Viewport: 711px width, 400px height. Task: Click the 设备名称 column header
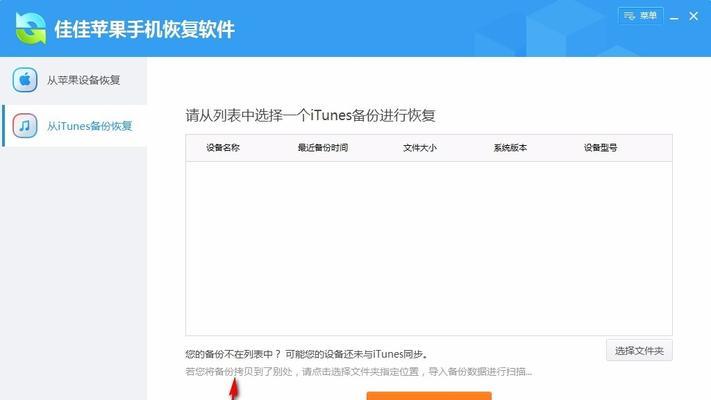tap(223, 148)
